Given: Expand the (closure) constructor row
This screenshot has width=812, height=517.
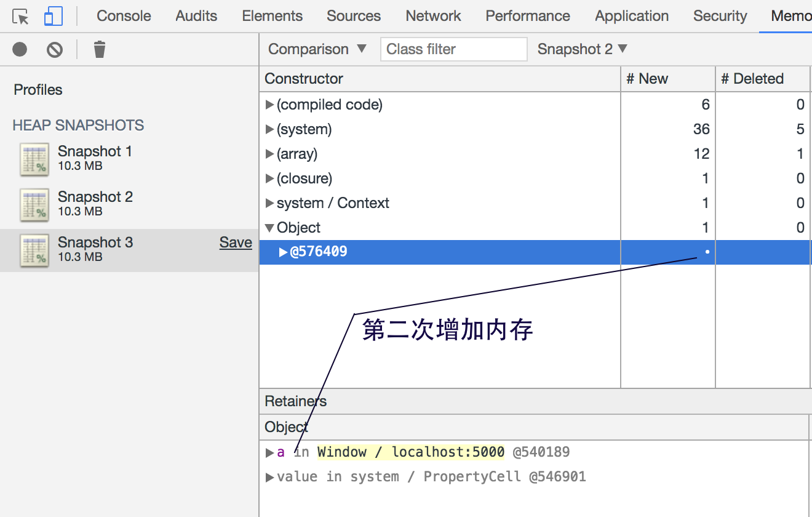Looking at the screenshot, I should 269,178.
